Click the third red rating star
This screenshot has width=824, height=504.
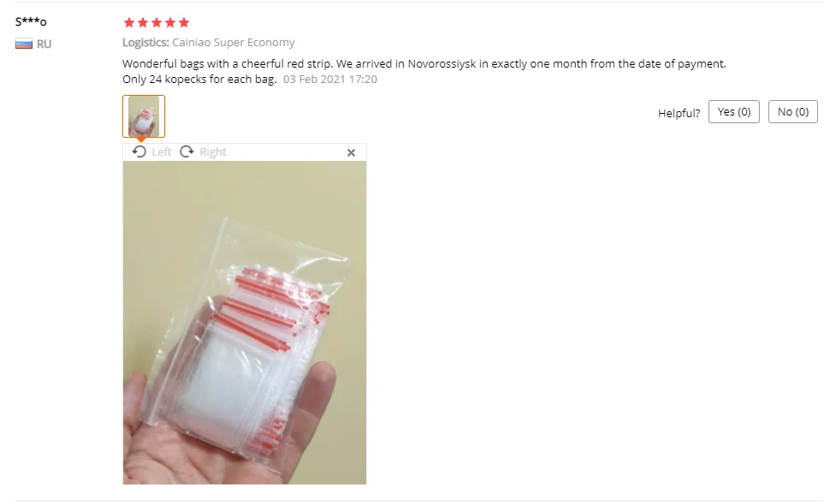156,22
